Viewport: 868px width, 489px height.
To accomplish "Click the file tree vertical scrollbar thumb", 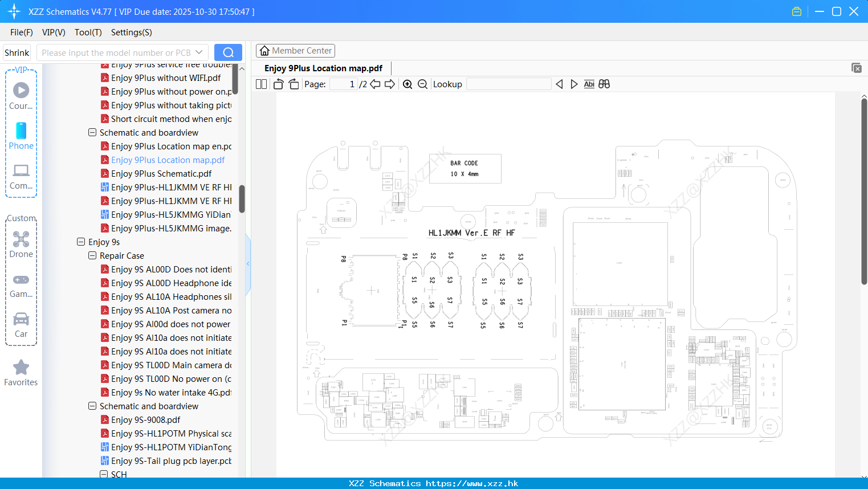I will (x=242, y=198).
